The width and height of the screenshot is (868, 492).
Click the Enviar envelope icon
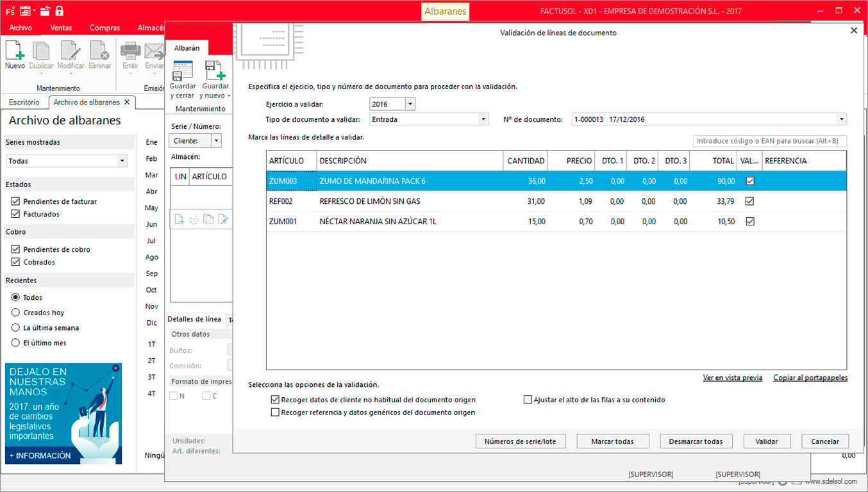tap(153, 51)
